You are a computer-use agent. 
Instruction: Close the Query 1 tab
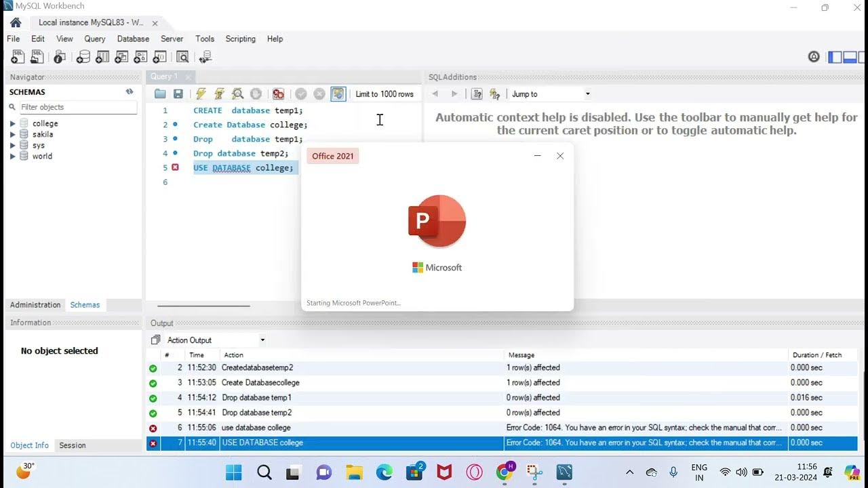188,77
